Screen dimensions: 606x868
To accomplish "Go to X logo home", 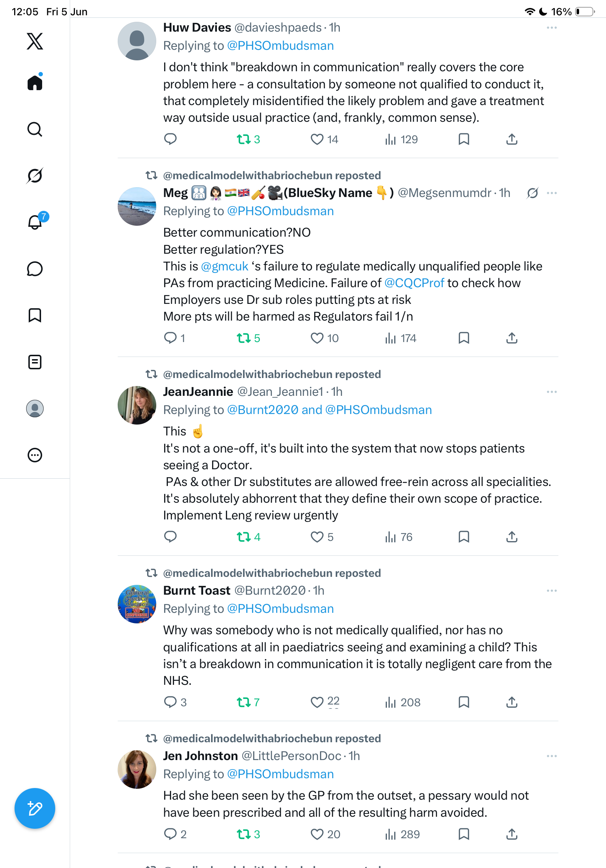I will 35,41.
